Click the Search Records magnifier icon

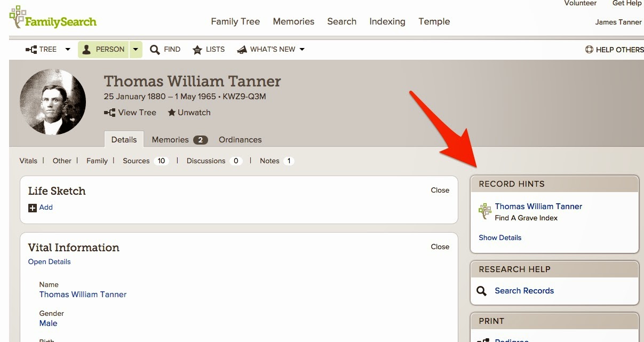click(x=482, y=291)
